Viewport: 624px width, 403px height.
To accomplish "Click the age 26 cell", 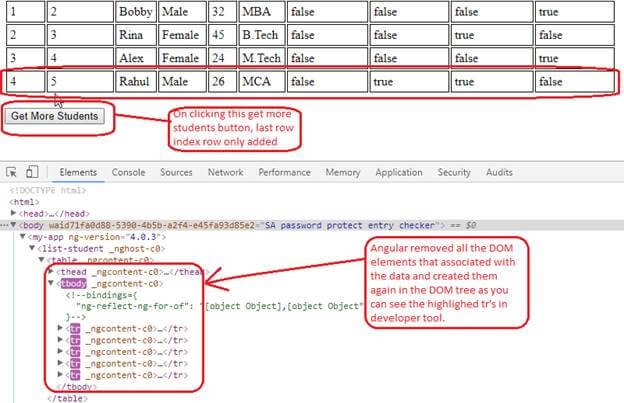I will pos(222,82).
